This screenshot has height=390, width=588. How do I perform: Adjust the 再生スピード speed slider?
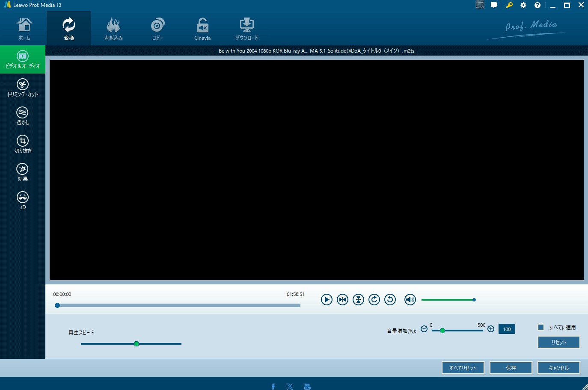pos(131,344)
